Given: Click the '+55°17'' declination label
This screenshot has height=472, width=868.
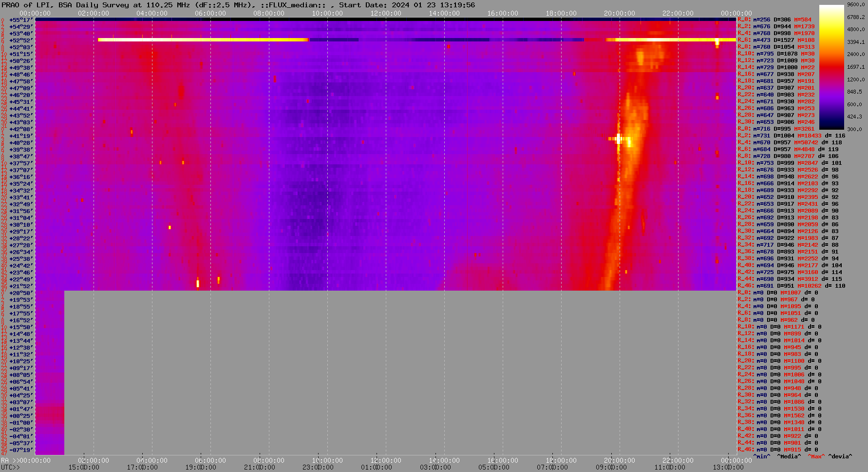Looking at the screenshot, I should pyautogui.click(x=21, y=20).
